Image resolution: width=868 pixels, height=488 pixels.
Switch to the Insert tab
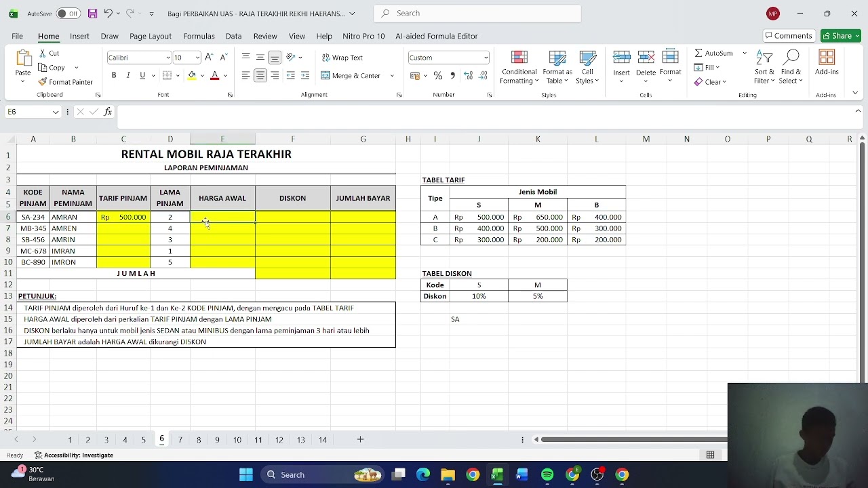(79, 36)
